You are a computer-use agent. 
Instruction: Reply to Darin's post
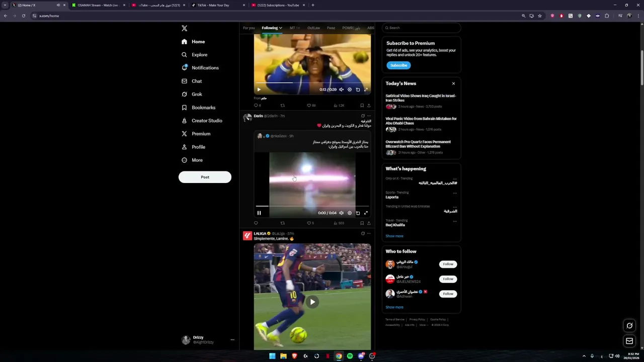pos(256,223)
